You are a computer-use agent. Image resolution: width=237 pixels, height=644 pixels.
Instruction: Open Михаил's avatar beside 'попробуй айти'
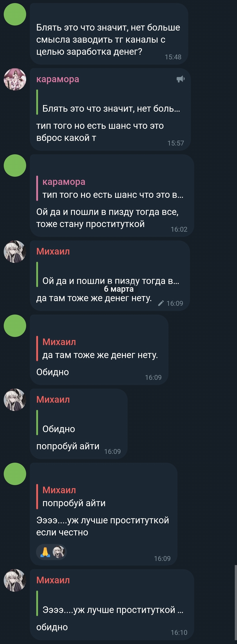(x=15, y=400)
